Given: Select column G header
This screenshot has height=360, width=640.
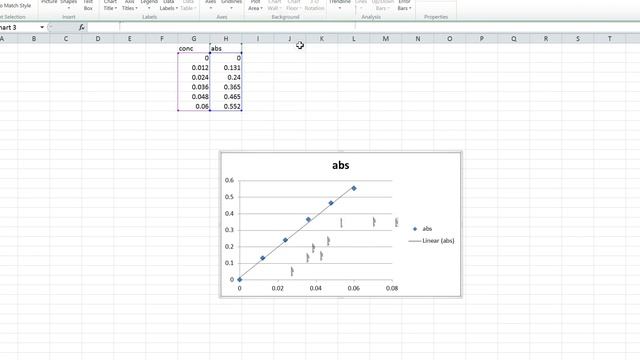Looking at the screenshot, I should (194, 39).
